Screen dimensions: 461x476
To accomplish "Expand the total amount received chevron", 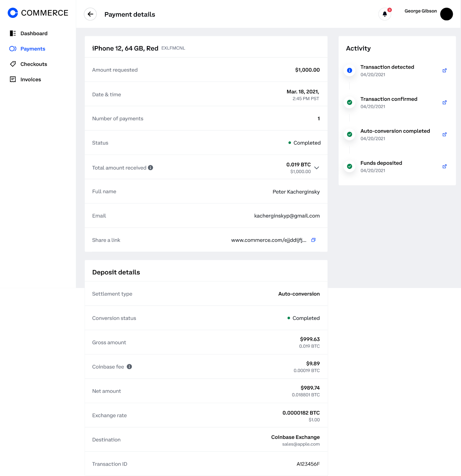I will [x=317, y=168].
